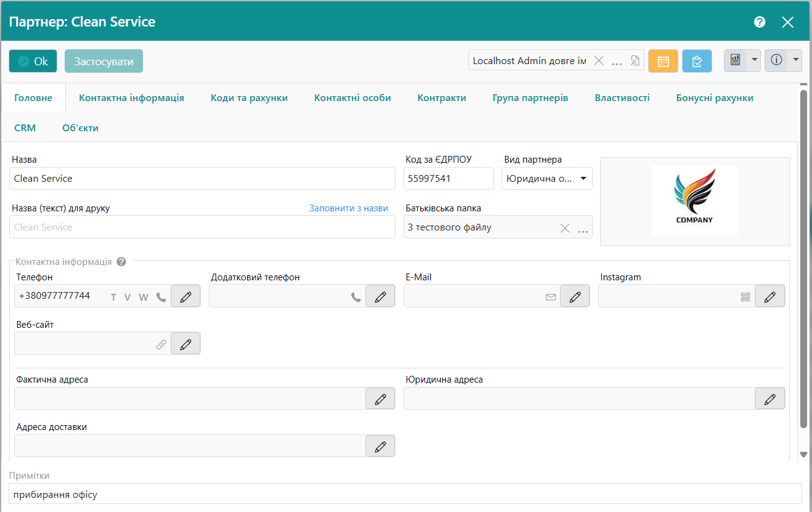Image resolution: width=812 pixels, height=512 pixels.
Task: Open the orange calendar icon button
Action: 663,61
